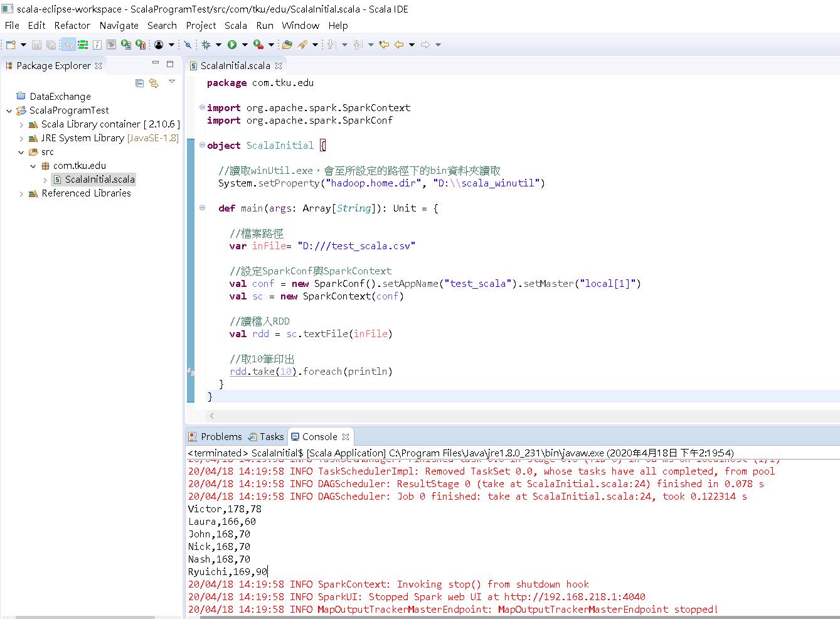
Task: Go to Last Edit Location icon
Action: pyautogui.click(x=384, y=45)
